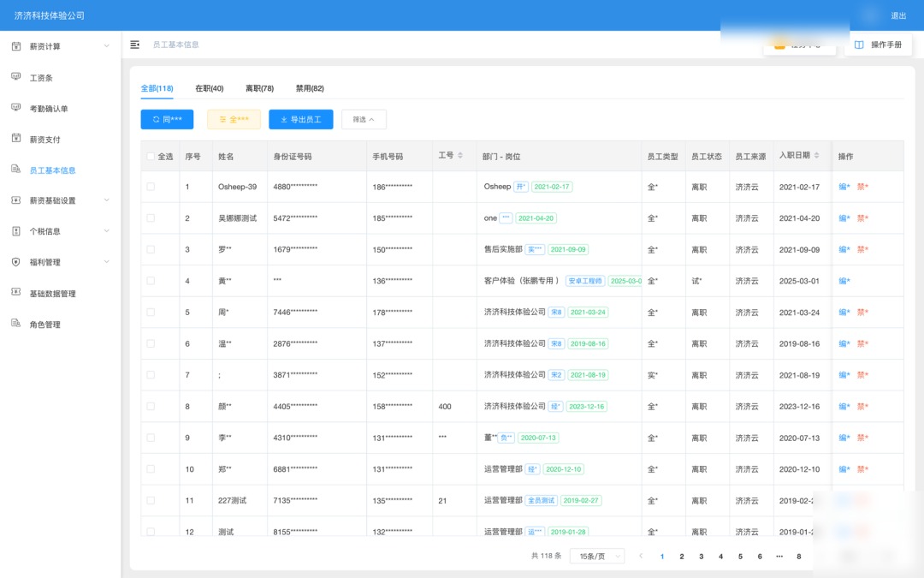This screenshot has height=578, width=924.
Task: Select checkbox of row 6 温**
Action: (151, 343)
